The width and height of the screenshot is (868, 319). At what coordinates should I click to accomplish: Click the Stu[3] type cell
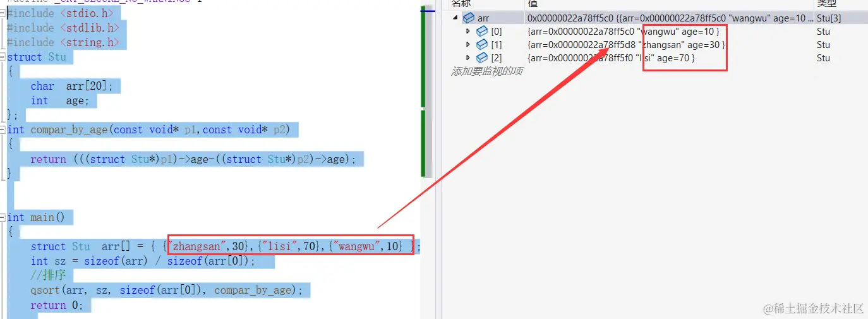tap(828, 18)
